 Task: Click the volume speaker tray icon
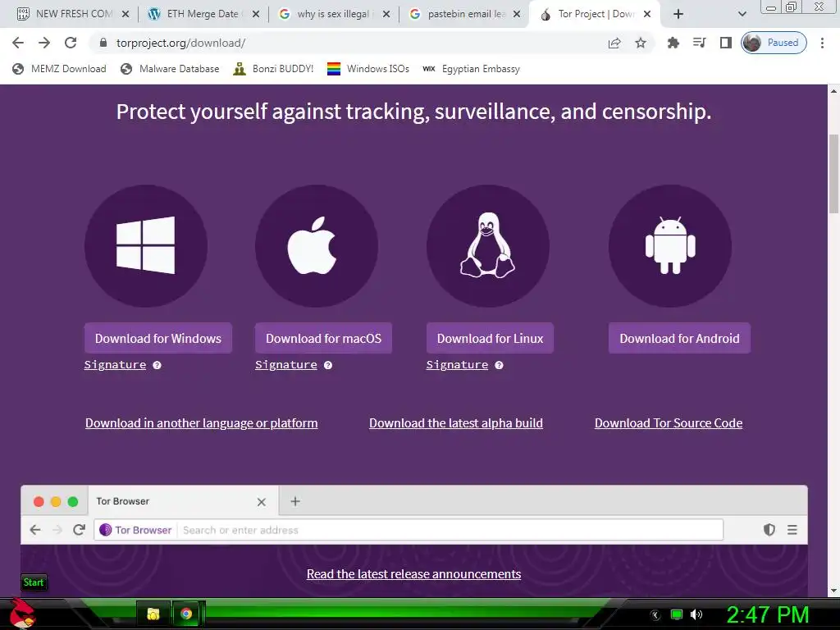coord(696,614)
